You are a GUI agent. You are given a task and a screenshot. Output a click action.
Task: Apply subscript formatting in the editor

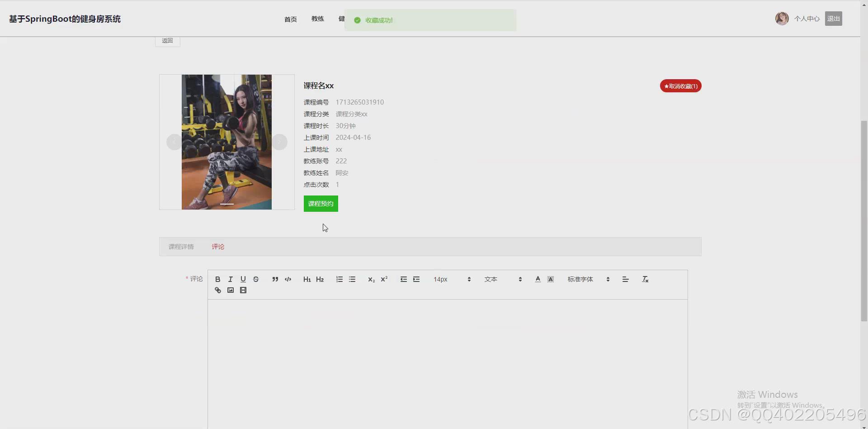371,279
